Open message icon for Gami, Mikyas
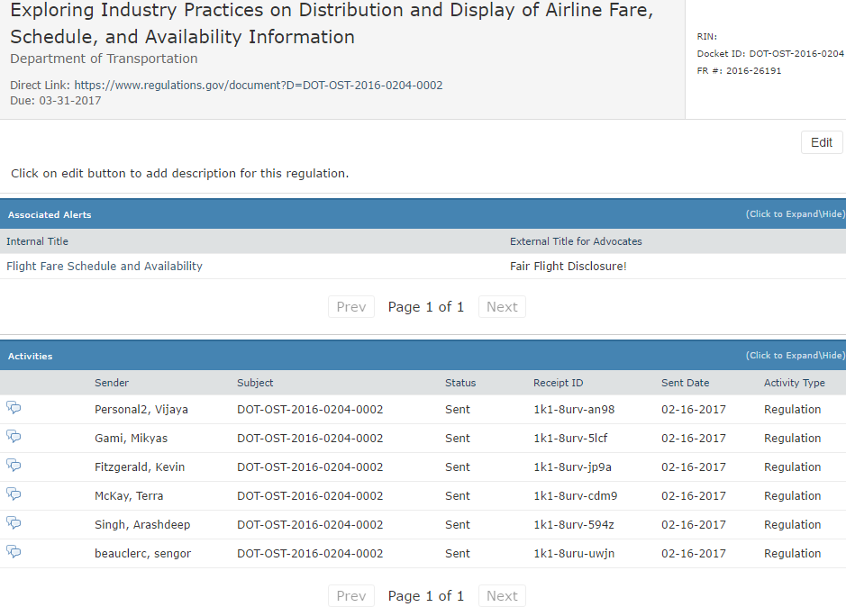This screenshot has height=616, width=846. pos(14,437)
